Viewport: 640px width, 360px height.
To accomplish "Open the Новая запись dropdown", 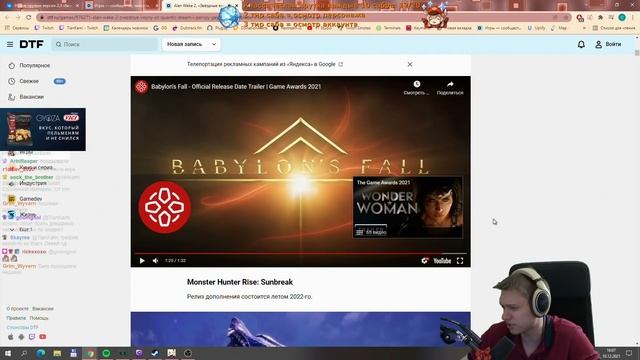I will (x=191, y=44).
